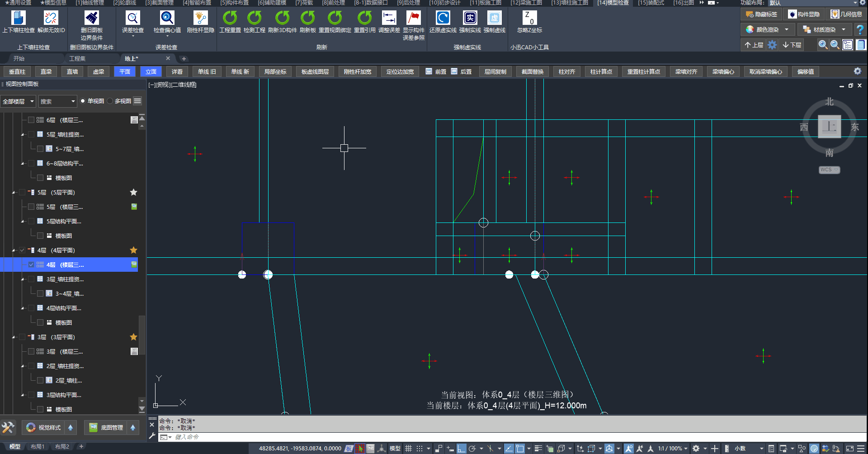Open the 搜索 combo box dropdown

(x=73, y=101)
